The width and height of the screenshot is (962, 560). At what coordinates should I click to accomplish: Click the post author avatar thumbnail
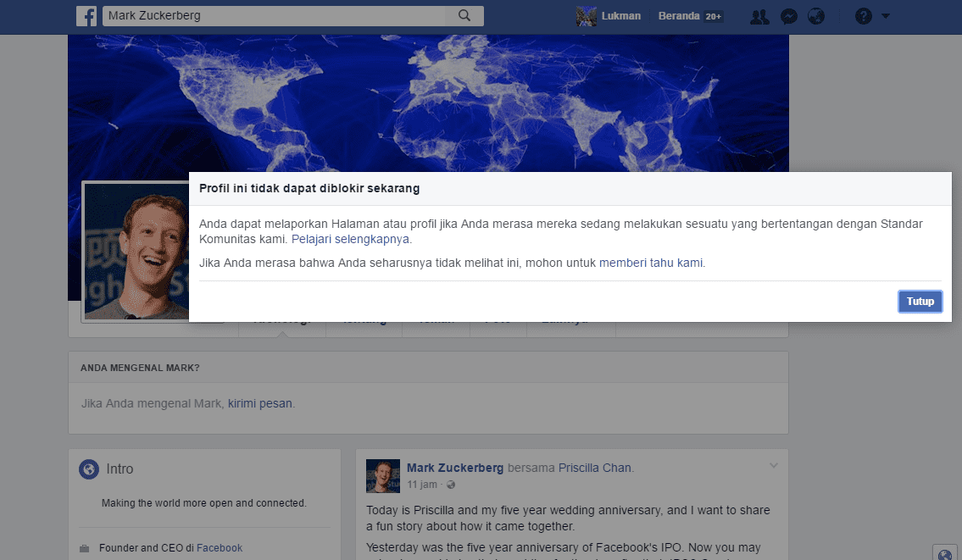tap(383, 476)
